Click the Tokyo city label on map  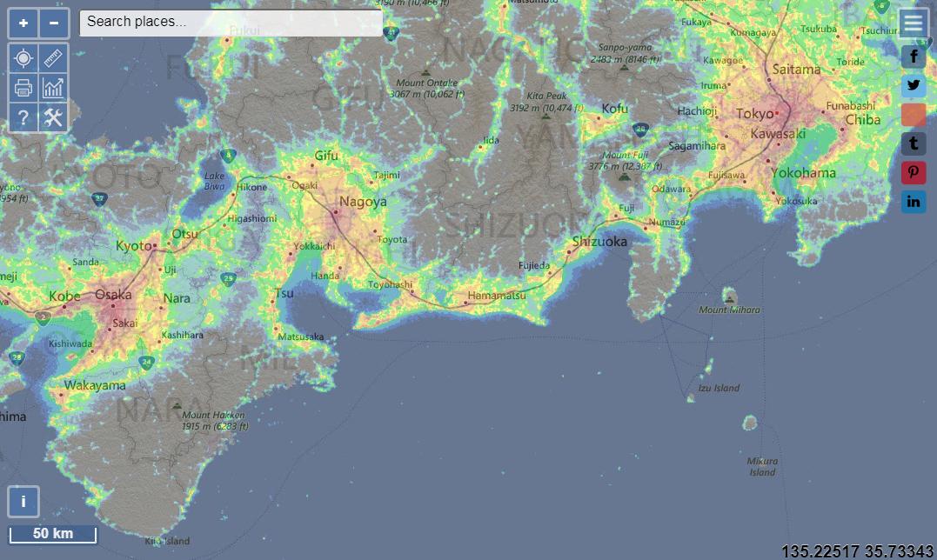coord(754,114)
